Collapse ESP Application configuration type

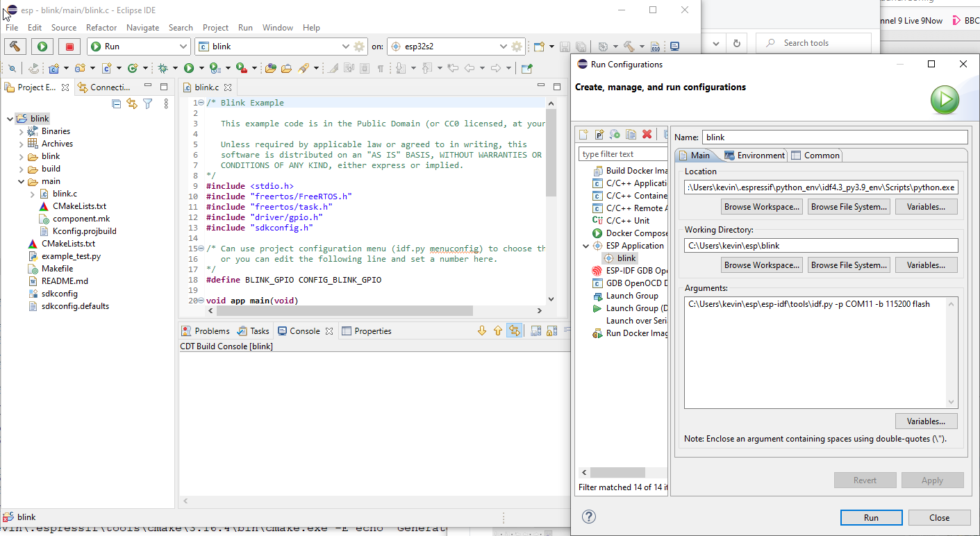tap(586, 246)
